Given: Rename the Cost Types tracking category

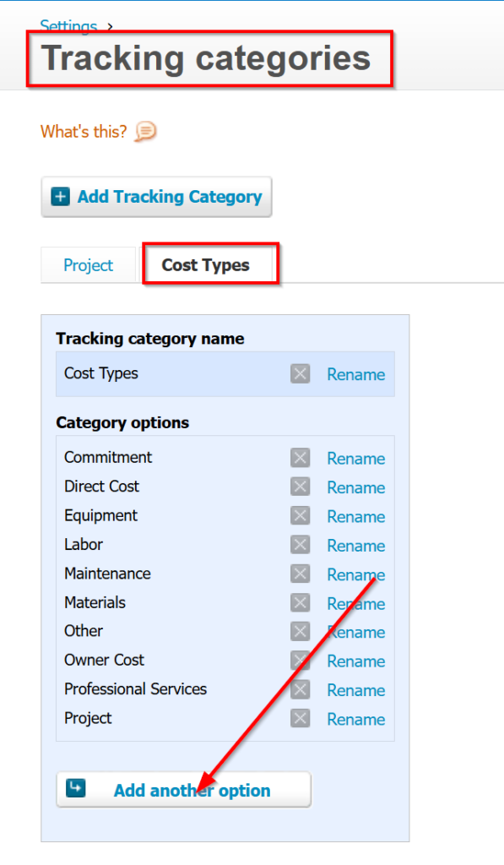Looking at the screenshot, I should click(356, 374).
